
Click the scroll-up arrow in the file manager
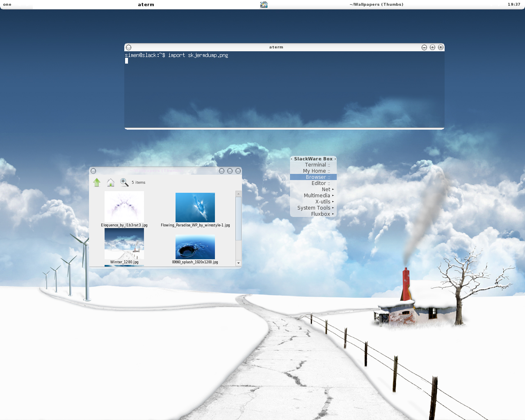(x=238, y=194)
